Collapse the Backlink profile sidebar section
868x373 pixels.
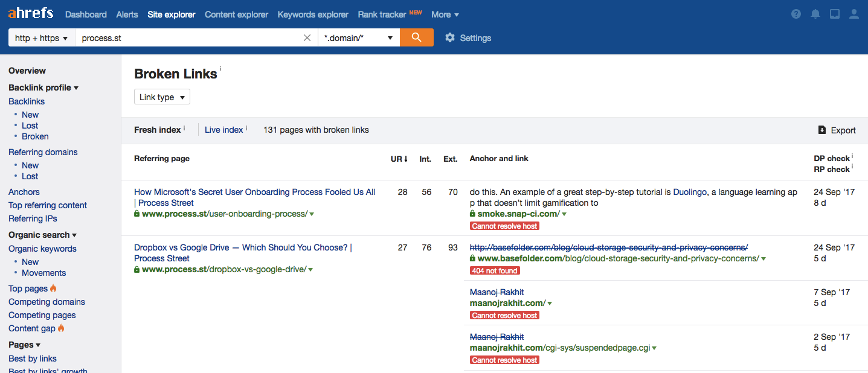pos(43,88)
